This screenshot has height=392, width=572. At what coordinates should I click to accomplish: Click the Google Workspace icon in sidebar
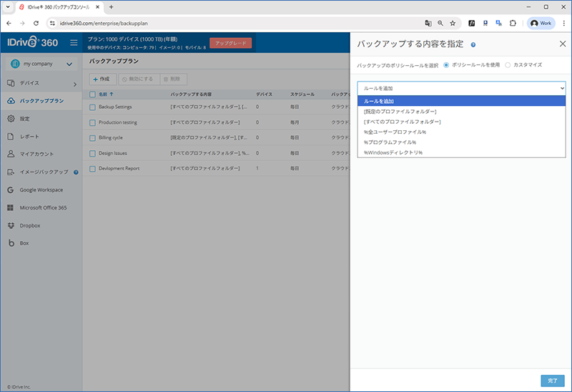(11, 190)
